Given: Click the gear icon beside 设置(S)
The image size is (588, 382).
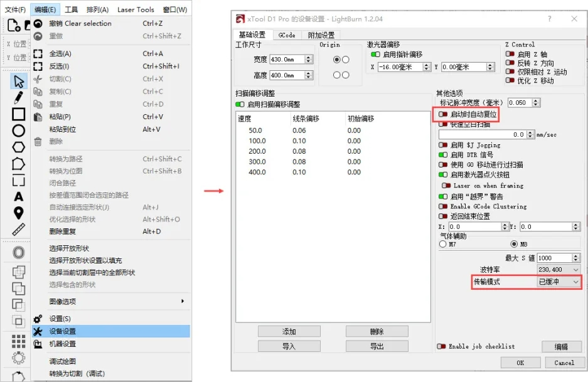Looking at the screenshot, I should click(38, 319).
